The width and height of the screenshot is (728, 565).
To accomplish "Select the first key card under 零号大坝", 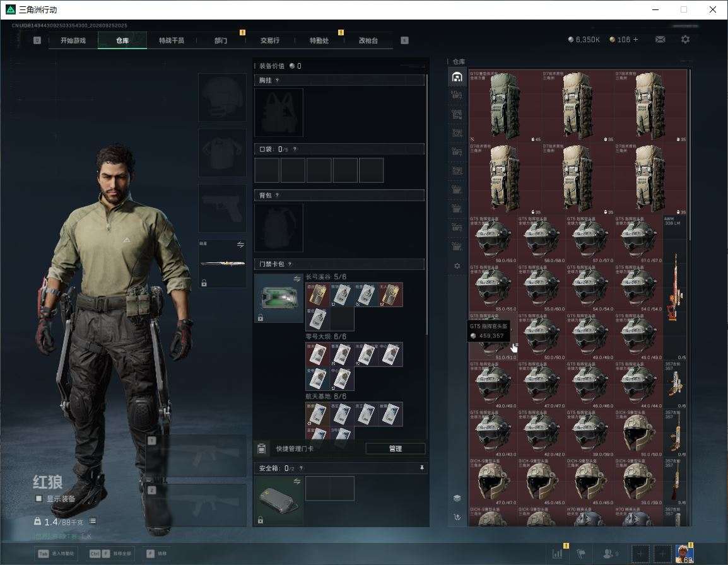I will [x=317, y=354].
